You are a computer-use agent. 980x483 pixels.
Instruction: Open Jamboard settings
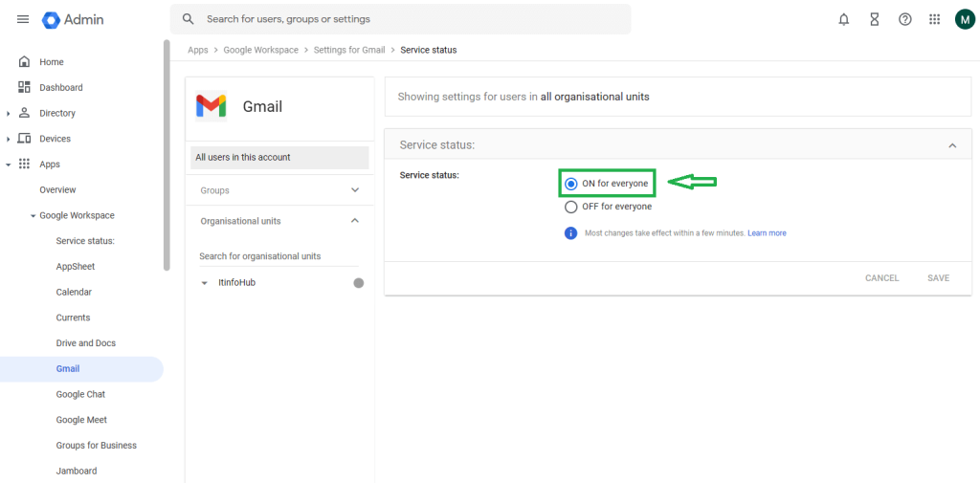click(77, 472)
